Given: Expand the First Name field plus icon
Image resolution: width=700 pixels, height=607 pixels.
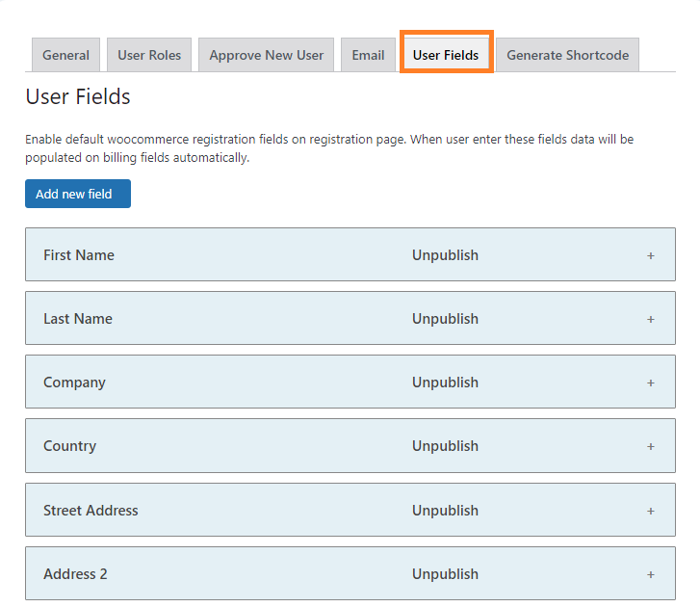Looking at the screenshot, I should [651, 255].
